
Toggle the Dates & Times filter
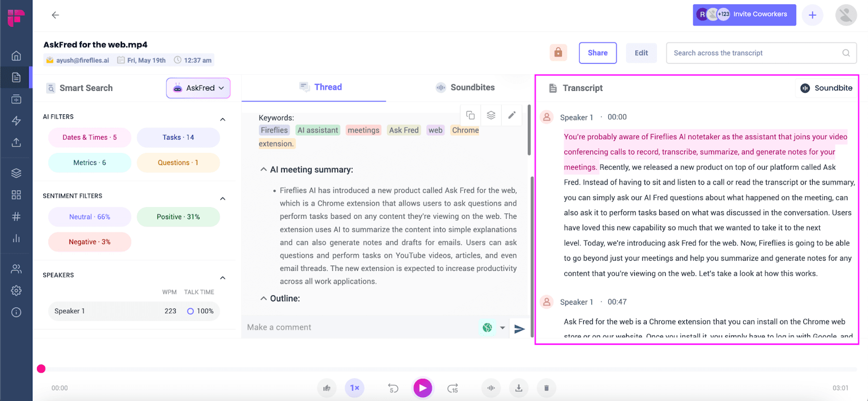(90, 138)
